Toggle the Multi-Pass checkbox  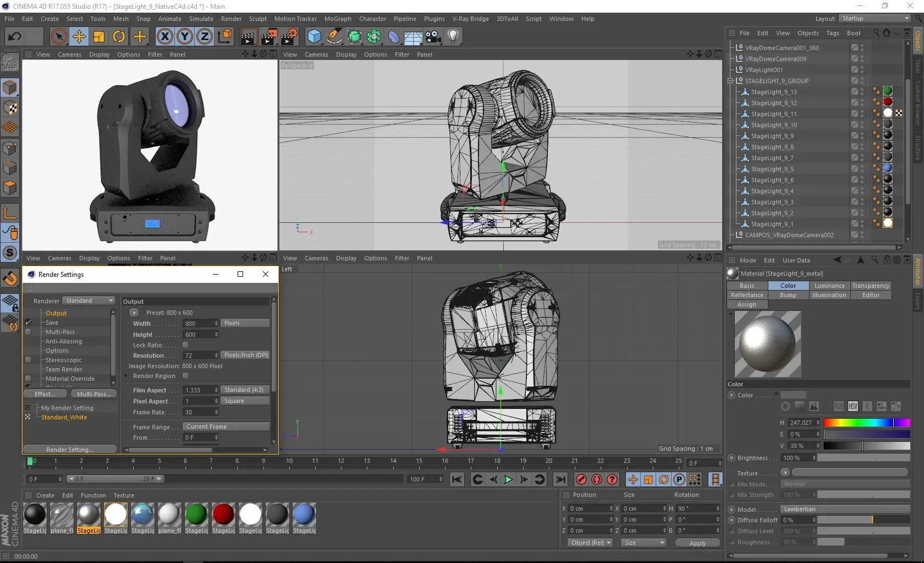pyautogui.click(x=28, y=332)
